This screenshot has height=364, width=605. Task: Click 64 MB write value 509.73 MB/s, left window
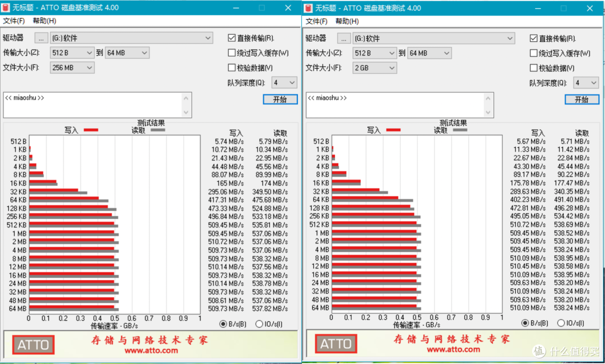click(226, 309)
